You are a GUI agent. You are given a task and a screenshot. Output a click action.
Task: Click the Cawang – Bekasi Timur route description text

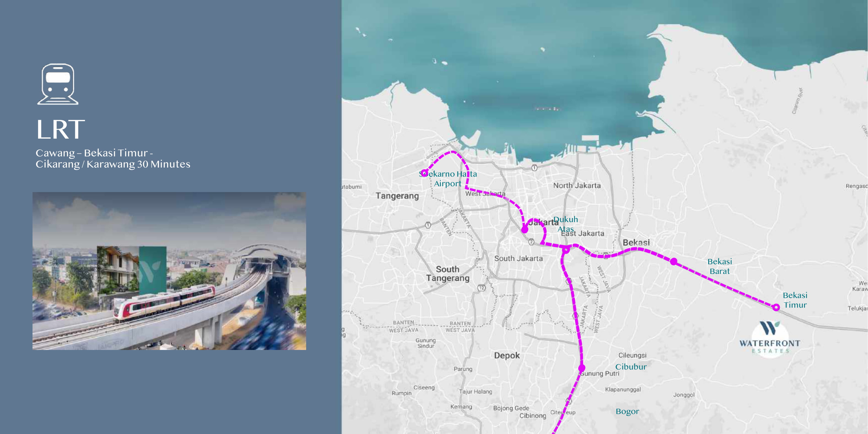click(x=113, y=158)
